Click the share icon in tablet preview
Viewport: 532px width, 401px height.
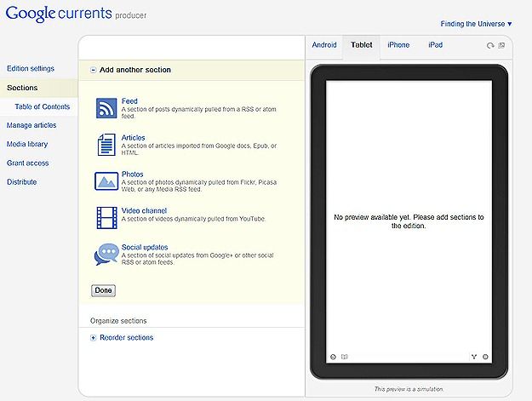tap(474, 357)
